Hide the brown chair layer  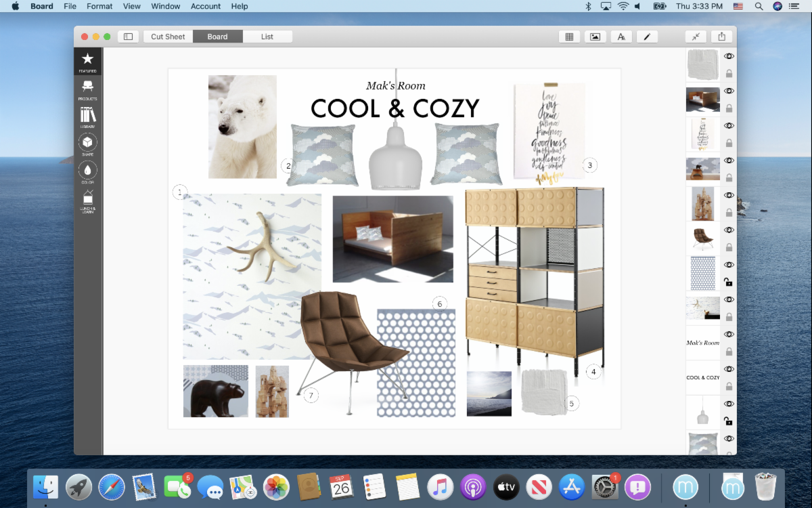729,230
